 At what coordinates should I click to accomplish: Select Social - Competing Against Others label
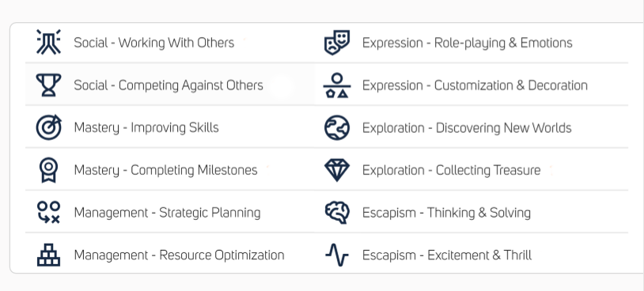[169, 85]
